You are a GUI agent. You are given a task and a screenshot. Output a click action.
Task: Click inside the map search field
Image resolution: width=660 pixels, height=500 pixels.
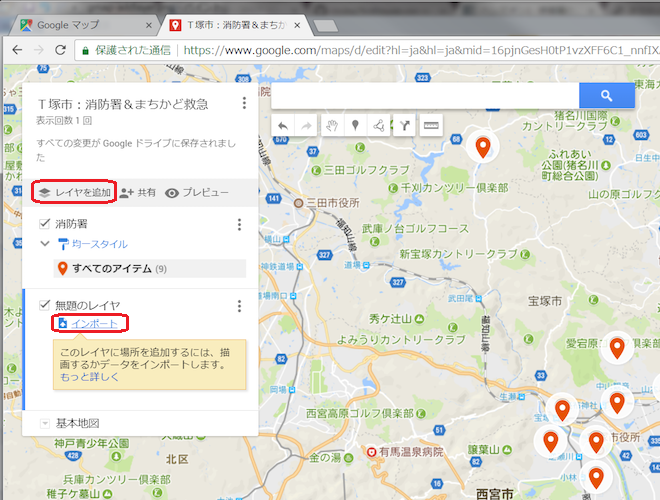(x=425, y=96)
